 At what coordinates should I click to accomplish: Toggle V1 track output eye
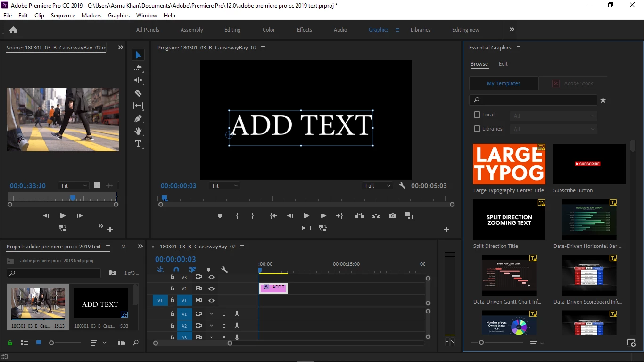[212, 300]
